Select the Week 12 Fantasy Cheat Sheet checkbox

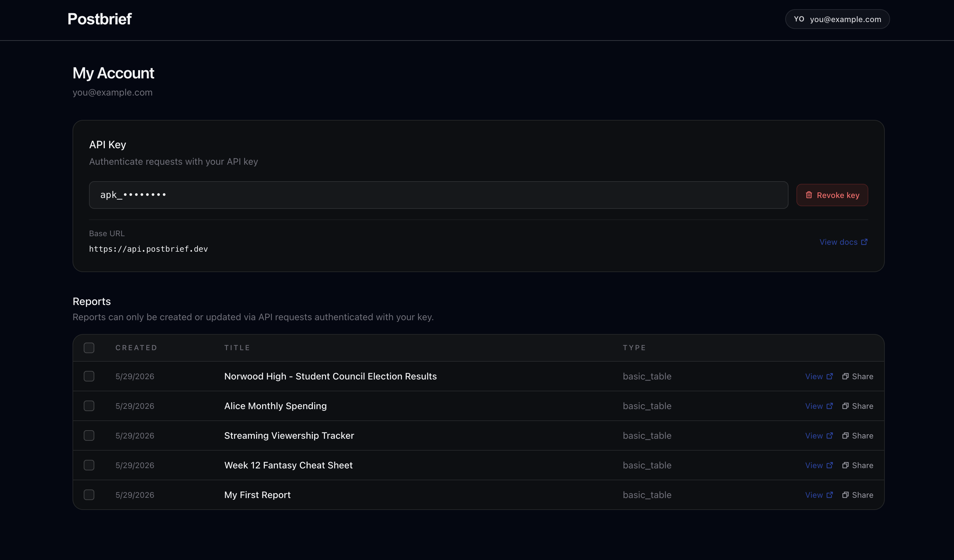pos(89,465)
